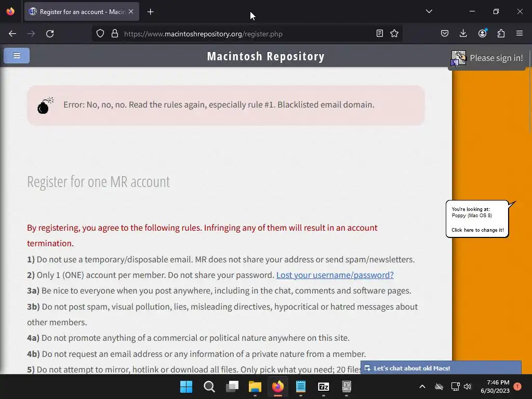
Task: Open 7-Zip from the taskbar
Action: click(x=324, y=387)
